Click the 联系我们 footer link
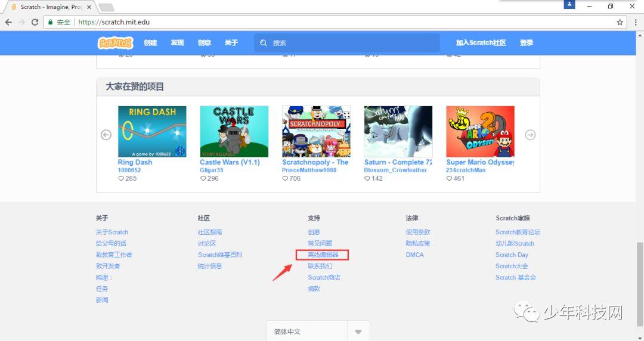Viewport: 644px width, 341px height. click(320, 266)
